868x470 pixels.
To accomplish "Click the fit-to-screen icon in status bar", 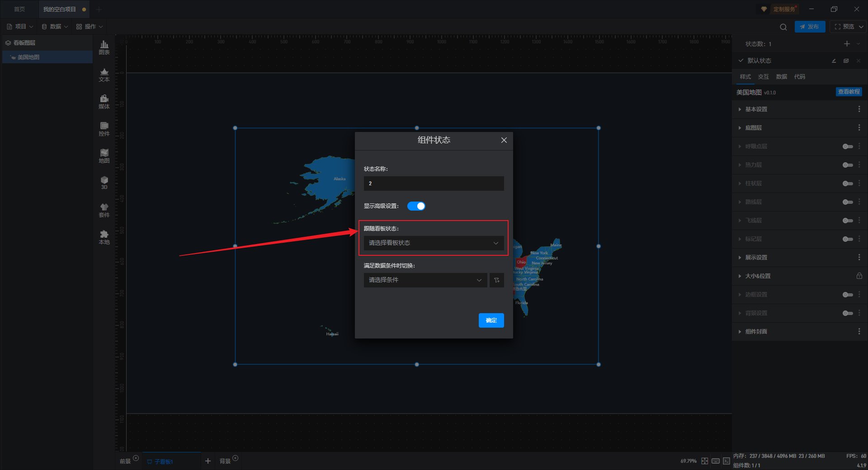I will coord(705,461).
